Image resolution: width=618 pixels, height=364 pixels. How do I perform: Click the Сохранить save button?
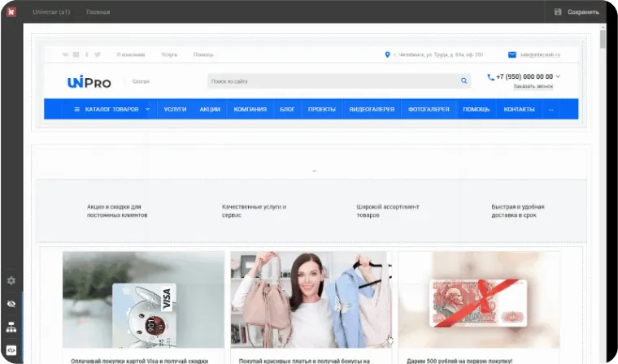pos(577,12)
